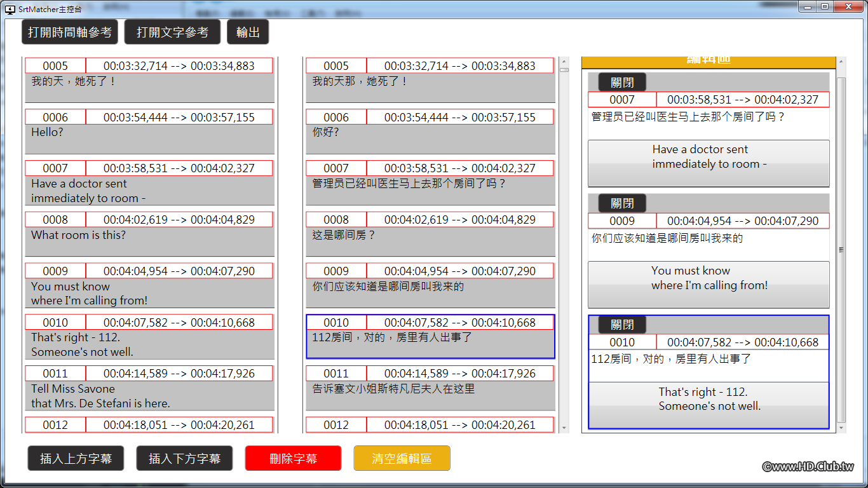The image size is (868, 488).
Task: Click editor button "That's right - 112. Someone's not well."
Action: click(709, 405)
